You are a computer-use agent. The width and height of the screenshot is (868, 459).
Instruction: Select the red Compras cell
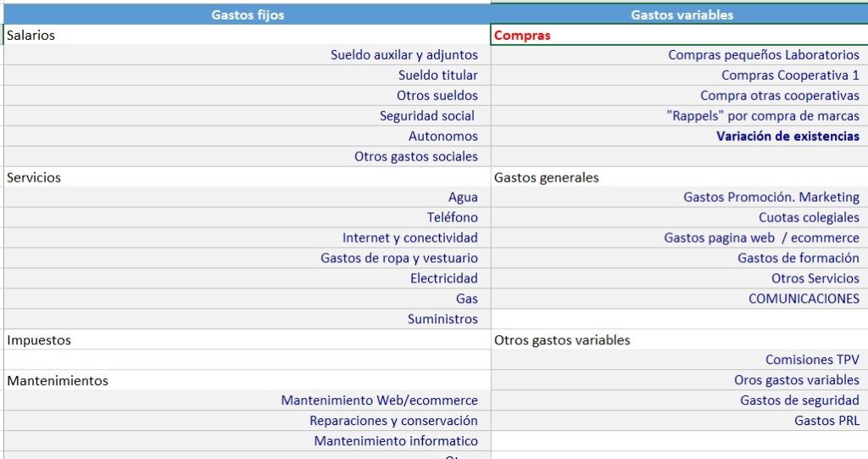click(x=679, y=35)
